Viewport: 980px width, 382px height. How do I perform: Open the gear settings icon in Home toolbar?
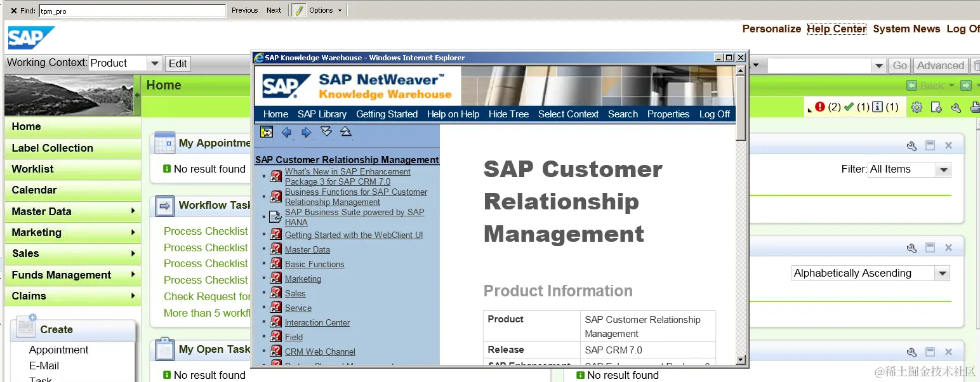pyautogui.click(x=917, y=107)
